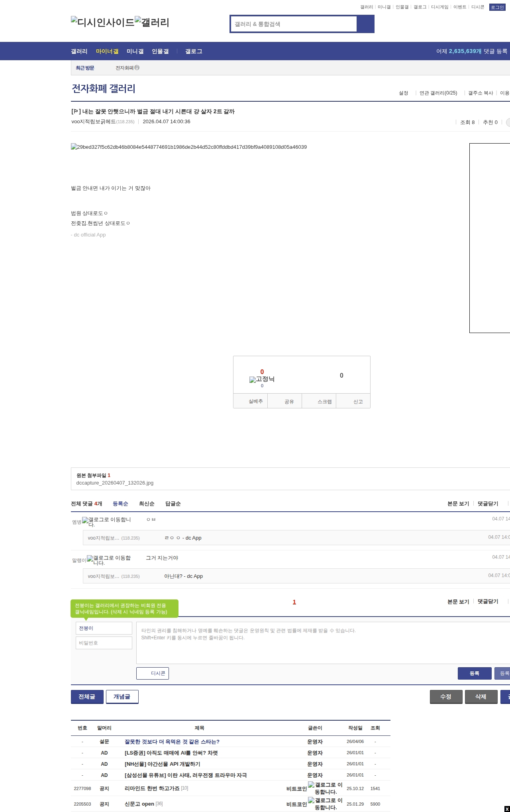Close the bottom-right X overlay
Viewport: 510px width, 812px height.
507,809
